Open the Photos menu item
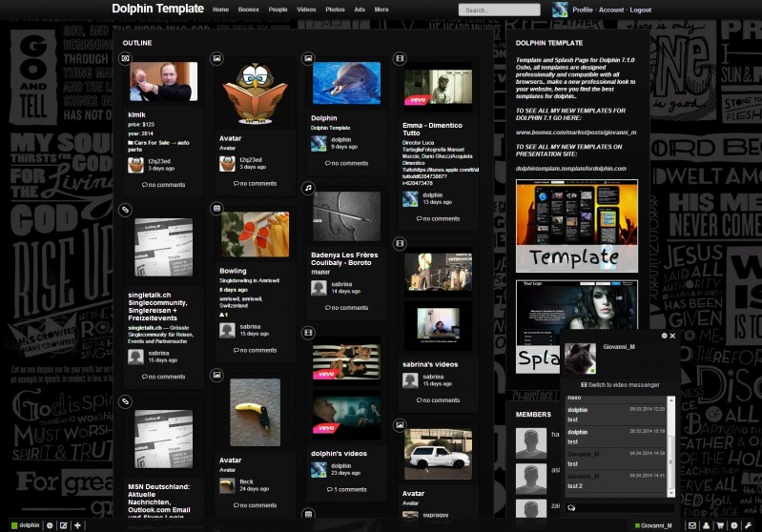Viewport: 762px width, 532px height. (335, 10)
